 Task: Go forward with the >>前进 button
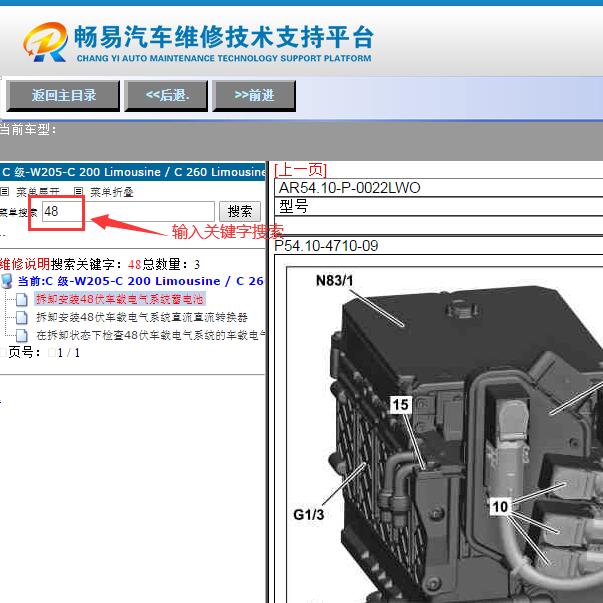coord(254,95)
